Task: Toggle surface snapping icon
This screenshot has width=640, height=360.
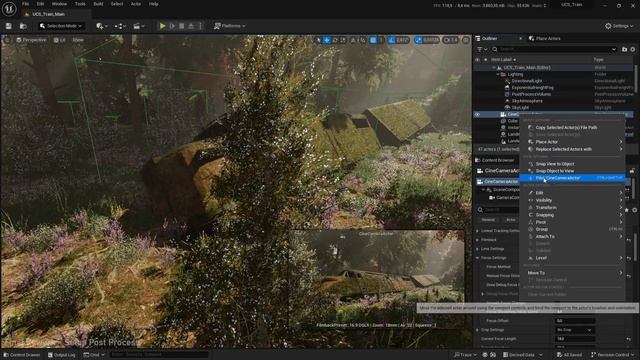Action: click(362, 40)
